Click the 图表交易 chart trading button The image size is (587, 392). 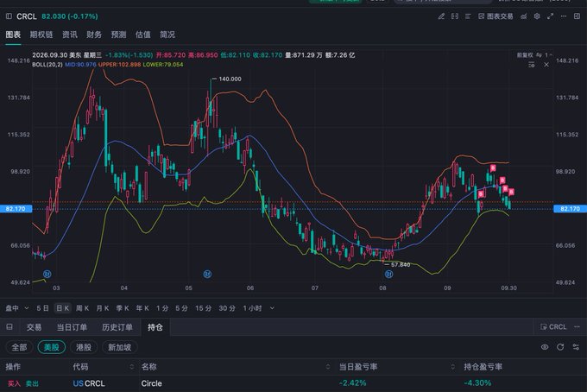click(x=495, y=16)
